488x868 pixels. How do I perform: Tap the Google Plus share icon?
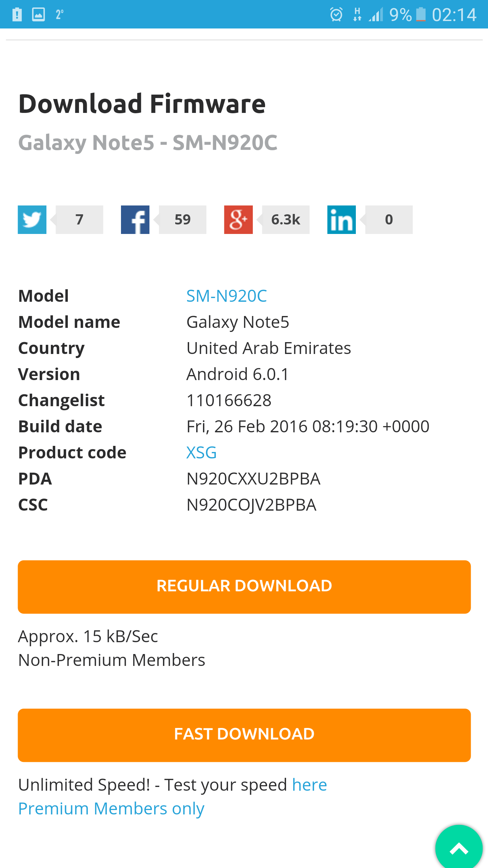point(238,220)
